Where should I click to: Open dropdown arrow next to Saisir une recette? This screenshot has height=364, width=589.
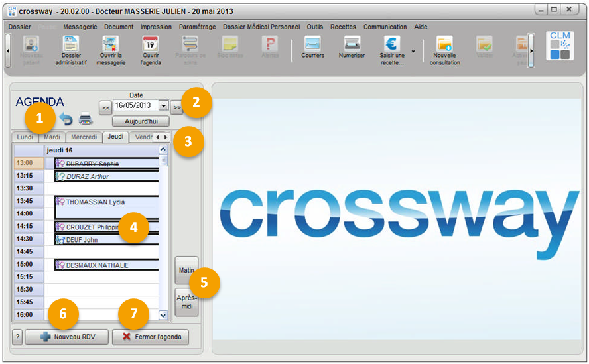pos(413,51)
